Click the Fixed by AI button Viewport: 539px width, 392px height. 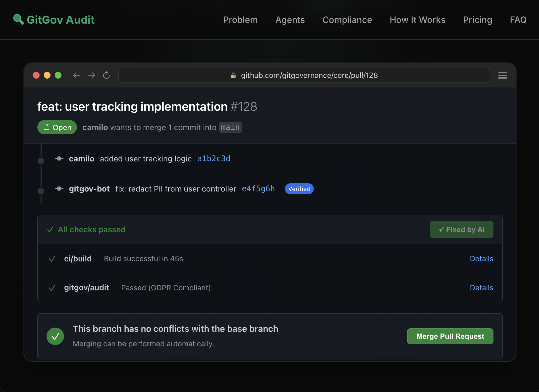tap(461, 229)
